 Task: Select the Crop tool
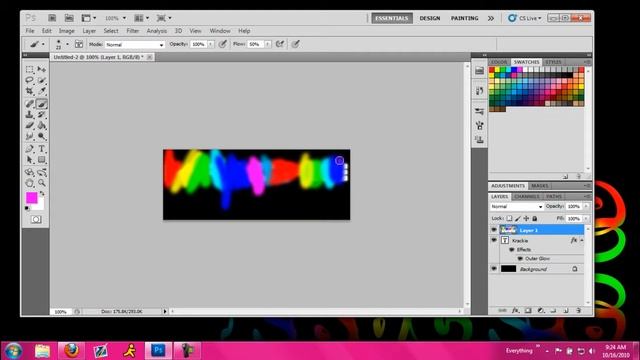(x=29, y=91)
